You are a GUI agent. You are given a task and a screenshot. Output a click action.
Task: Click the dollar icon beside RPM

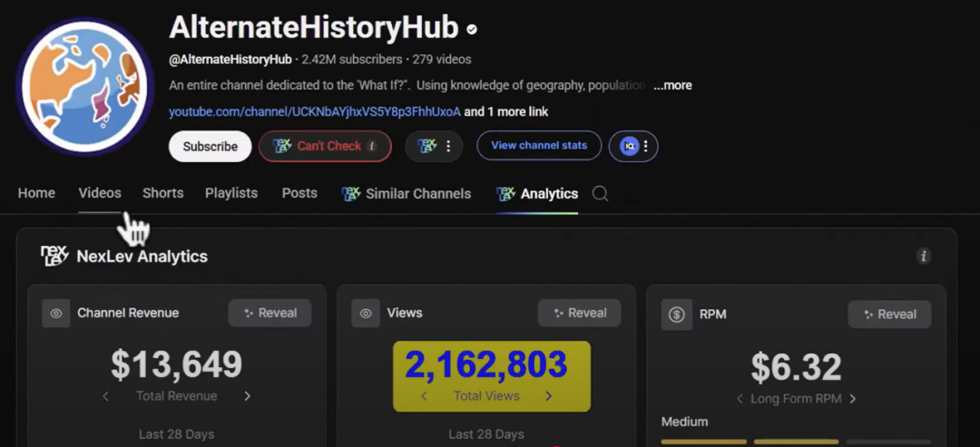coord(676,315)
